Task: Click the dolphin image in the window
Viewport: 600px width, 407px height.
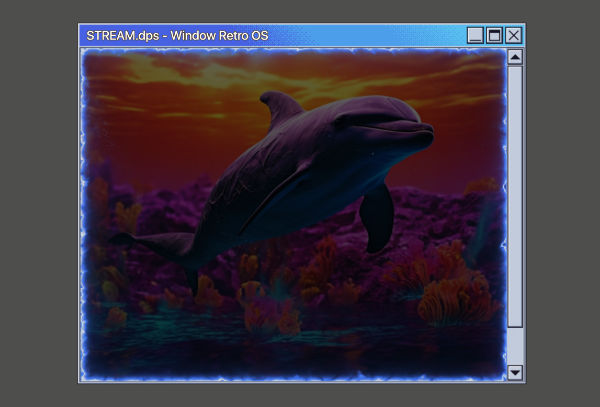Action: [293, 215]
